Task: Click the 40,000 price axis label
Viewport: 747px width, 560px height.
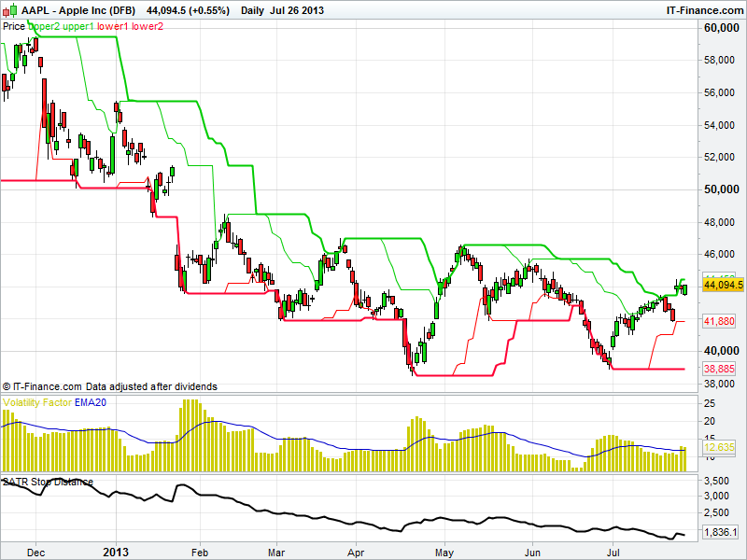Action: pyautogui.click(x=721, y=351)
